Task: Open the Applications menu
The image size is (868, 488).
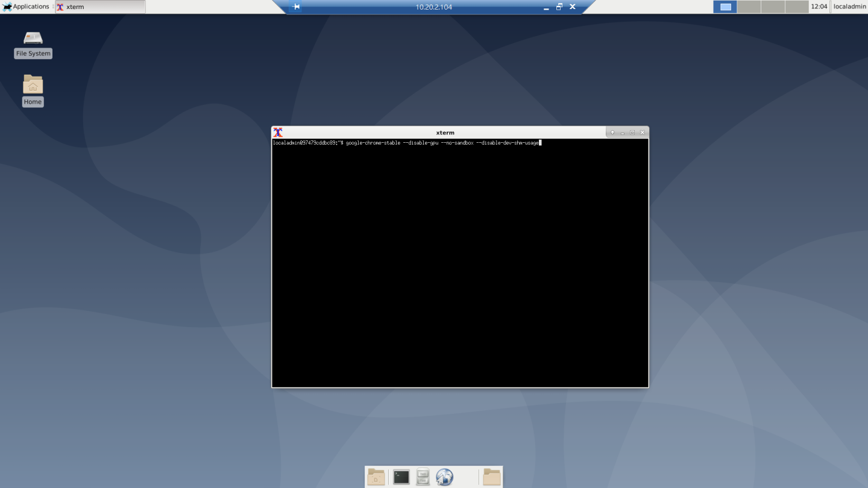Action: (x=26, y=7)
